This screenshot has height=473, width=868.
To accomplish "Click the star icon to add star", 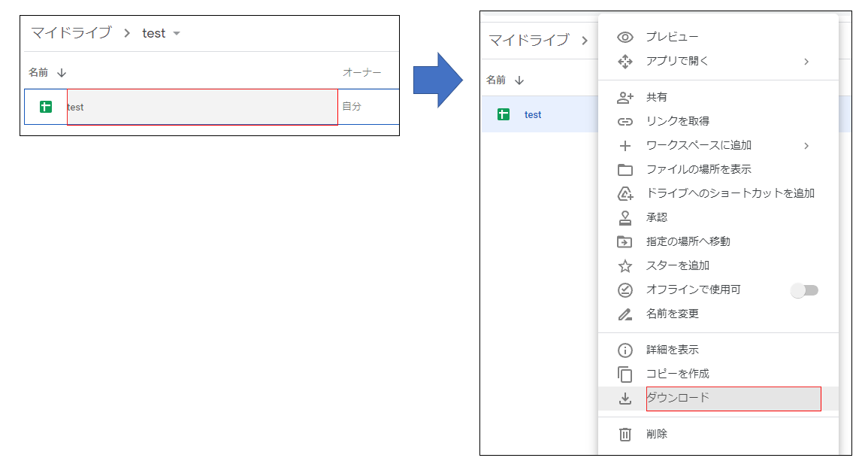I will [x=625, y=265].
